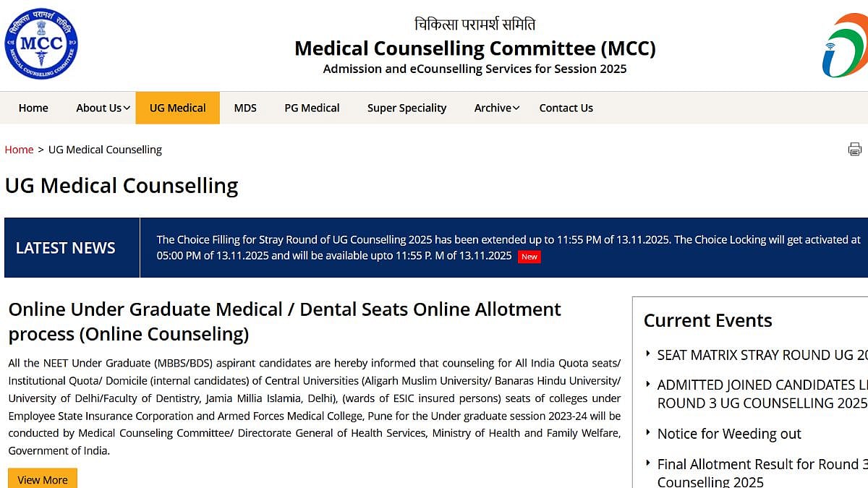This screenshot has width=868, height=488.
Task: Switch to the MDS navigation tab
Action: point(245,108)
